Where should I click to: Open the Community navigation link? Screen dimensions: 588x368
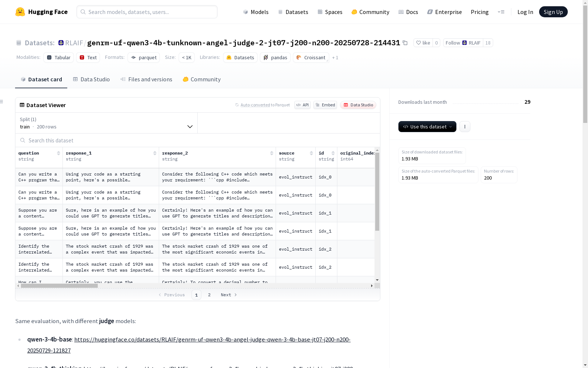[370, 12]
